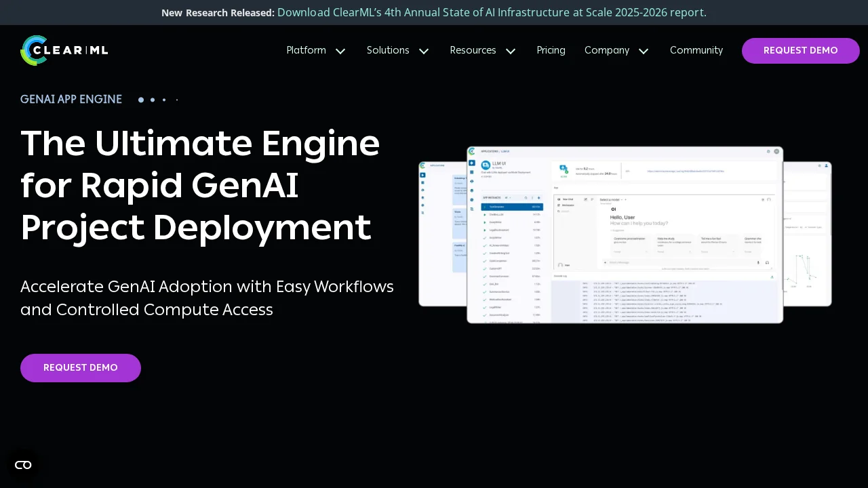
Task: Activate the microphone icon in the message bar
Action: pyautogui.click(x=758, y=262)
